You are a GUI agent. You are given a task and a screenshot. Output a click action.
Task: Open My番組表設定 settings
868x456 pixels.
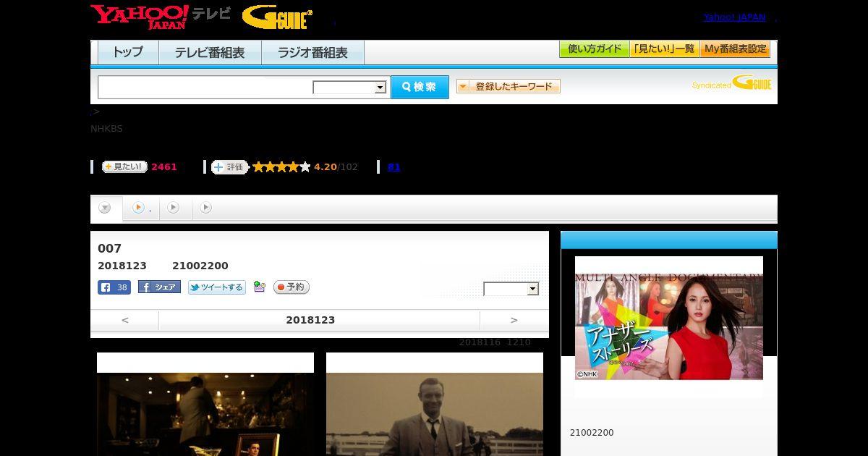735,49
